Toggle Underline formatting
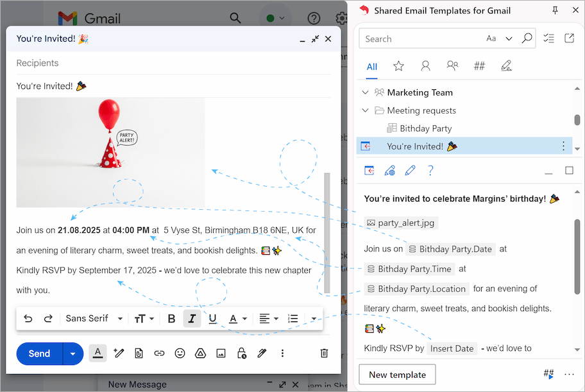 click(212, 318)
